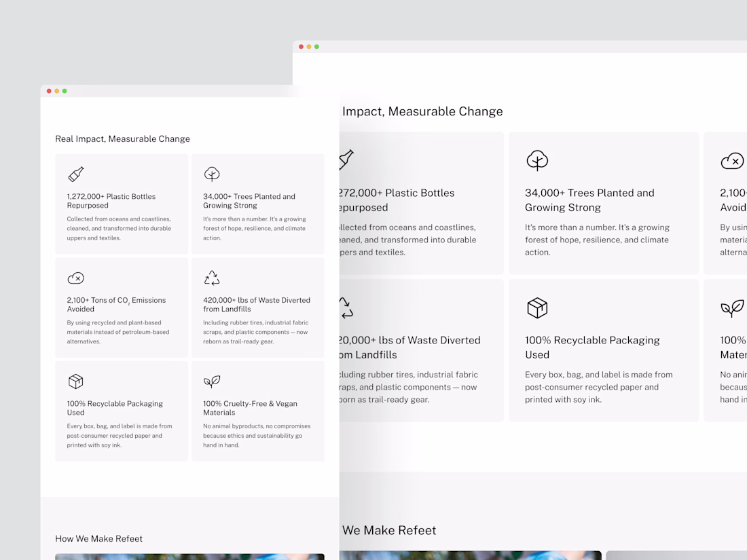747x560 pixels.
Task: Click the recycle arrows icon in front window
Action: (212, 278)
